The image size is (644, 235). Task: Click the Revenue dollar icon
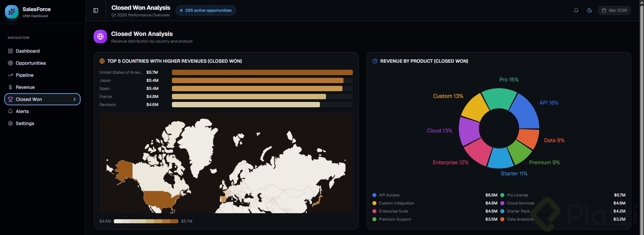pyautogui.click(x=10, y=87)
